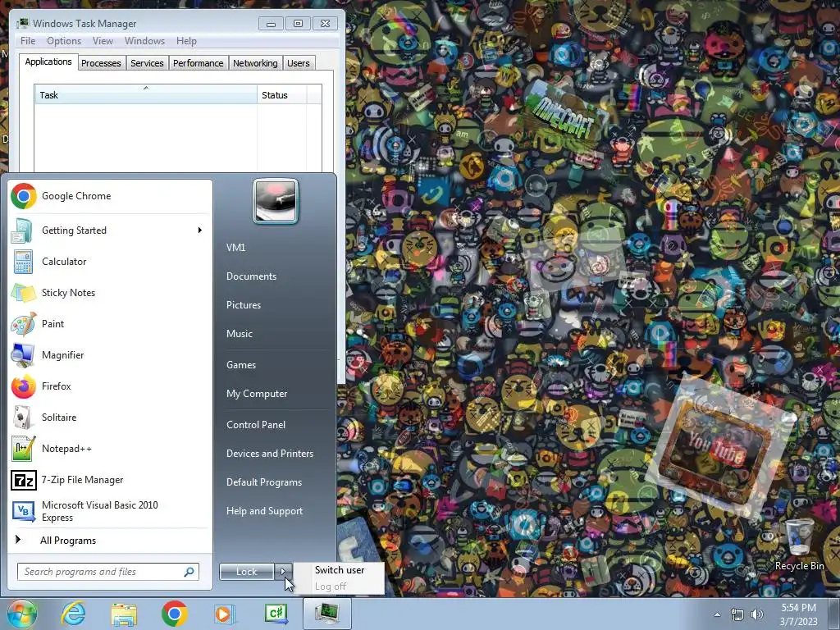This screenshot has width=840, height=630.
Task: Click the search magnifier icon
Action: (x=189, y=572)
